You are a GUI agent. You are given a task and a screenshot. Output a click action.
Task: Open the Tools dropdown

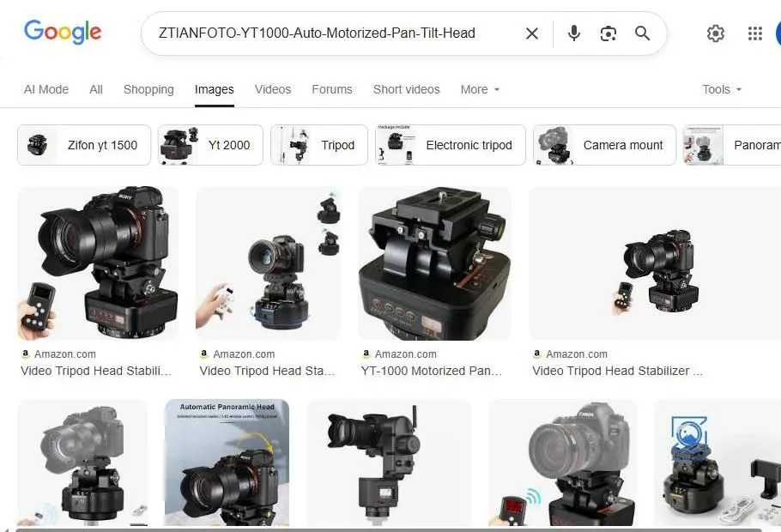pyautogui.click(x=721, y=89)
